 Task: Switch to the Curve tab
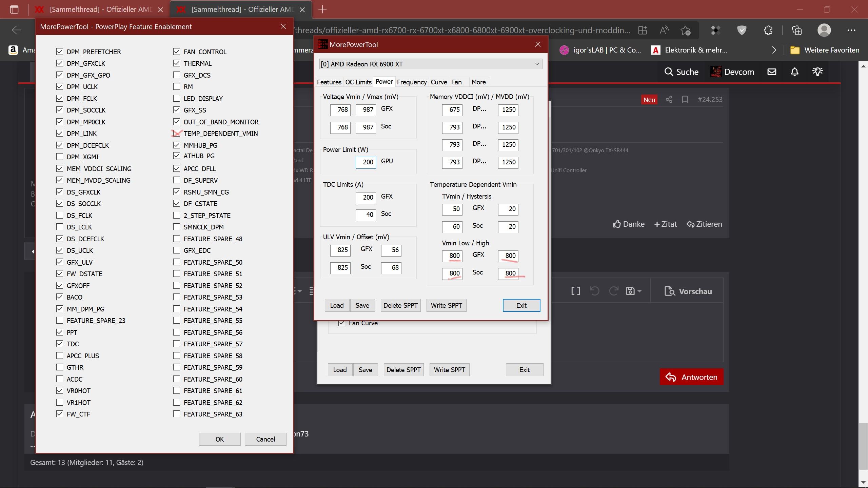click(439, 82)
